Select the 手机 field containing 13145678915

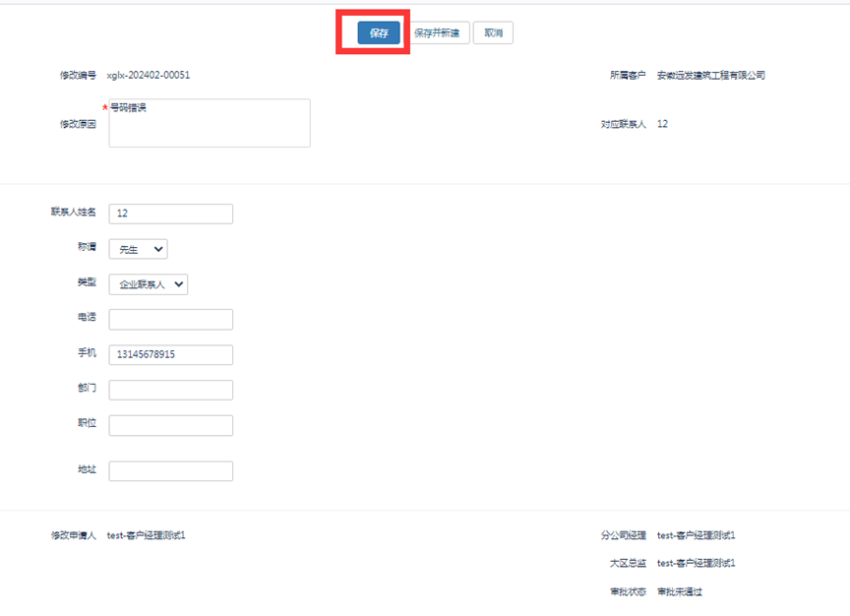(170, 354)
